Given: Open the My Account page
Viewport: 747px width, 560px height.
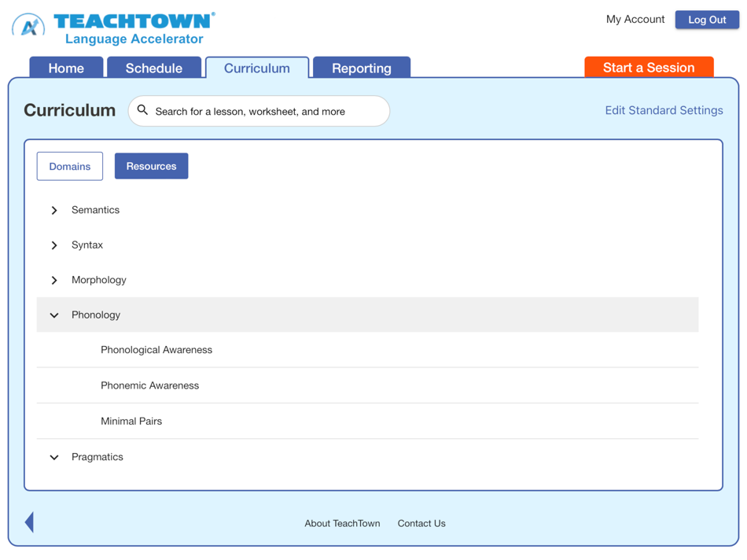Looking at the screenshot, I should tap(635, 19).
